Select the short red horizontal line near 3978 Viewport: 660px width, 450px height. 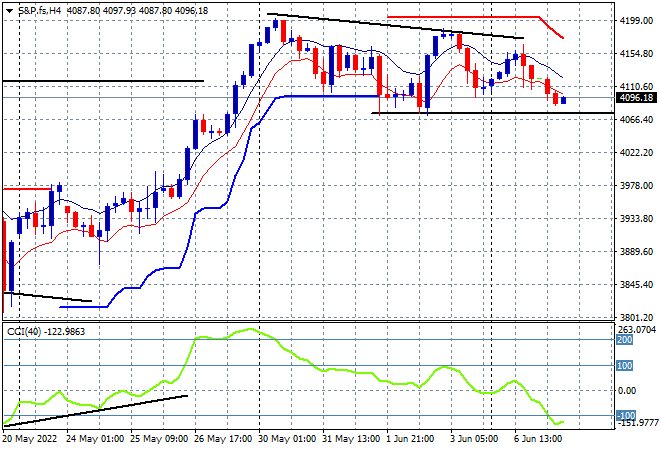[27, 189]
